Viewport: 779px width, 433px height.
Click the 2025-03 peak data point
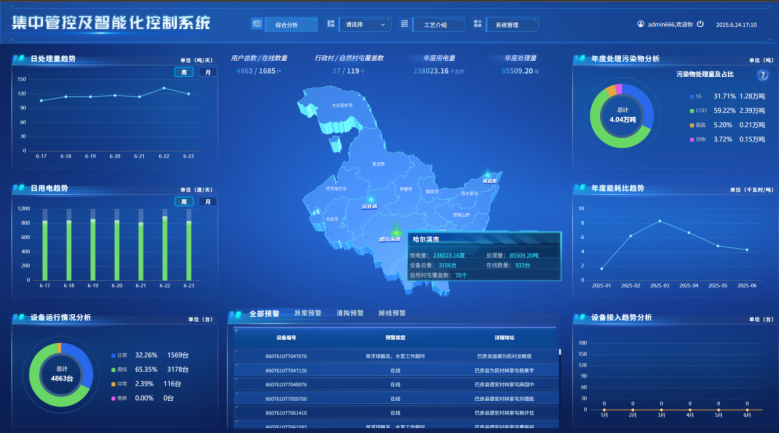(x=660, y=222)
